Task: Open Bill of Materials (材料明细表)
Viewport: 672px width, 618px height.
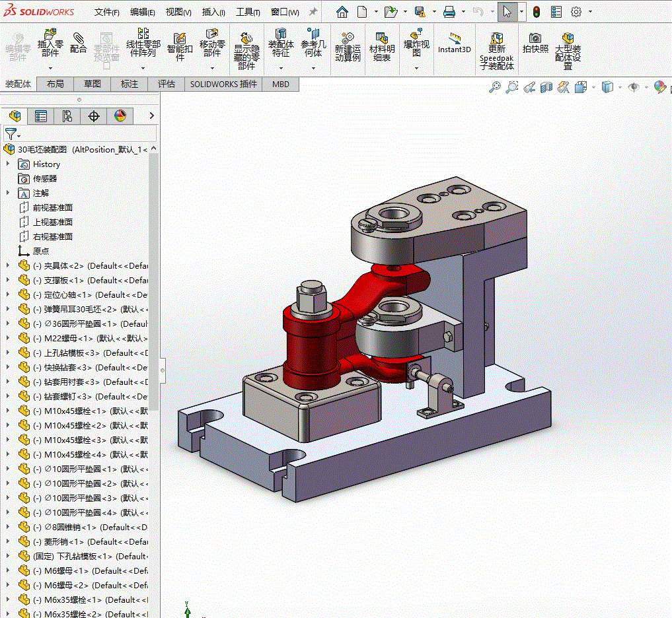Action: point(381,47)
